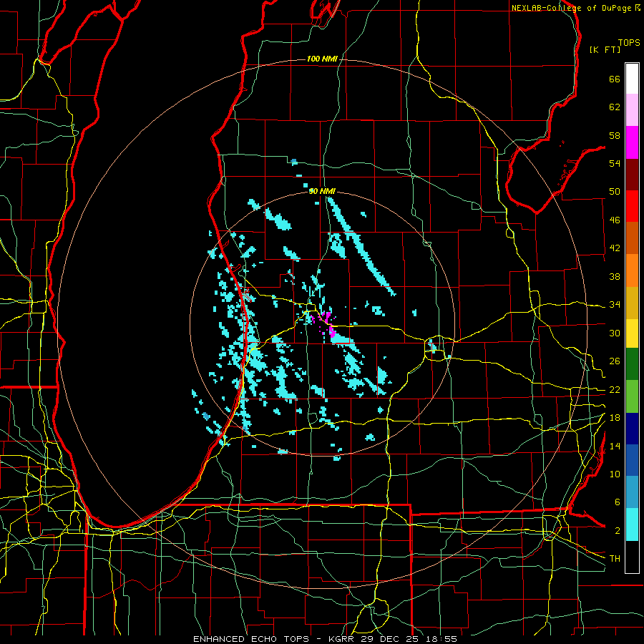Screen dimensions: 644x644
Task: Click the 'TH' legend label
Action: tap(615, 559)
